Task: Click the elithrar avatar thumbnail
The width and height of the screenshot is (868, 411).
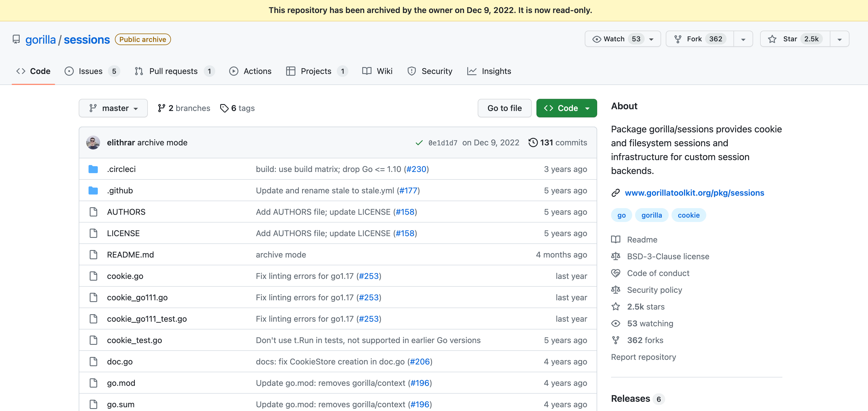Action: (93, 142)
